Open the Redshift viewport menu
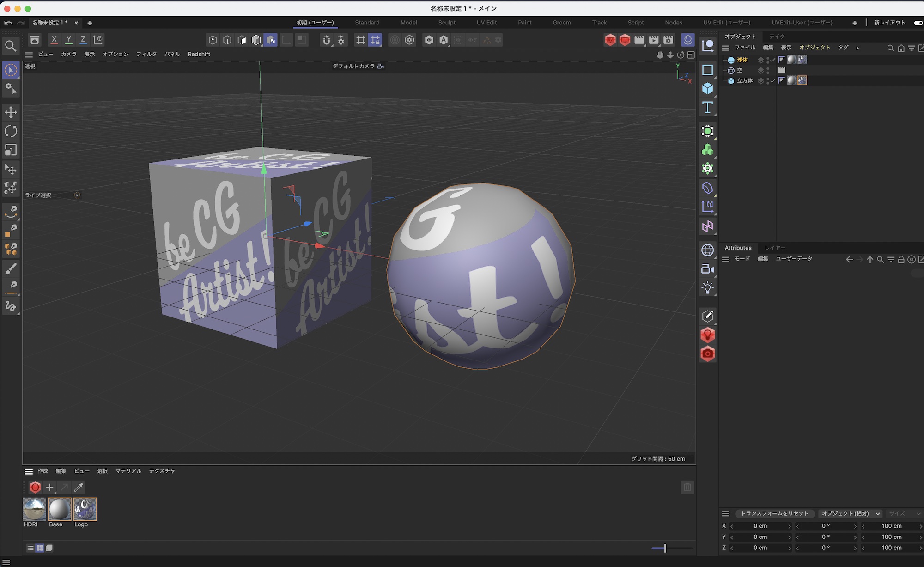924x567 pixels. pyautogui.click(x=199, y=54)
